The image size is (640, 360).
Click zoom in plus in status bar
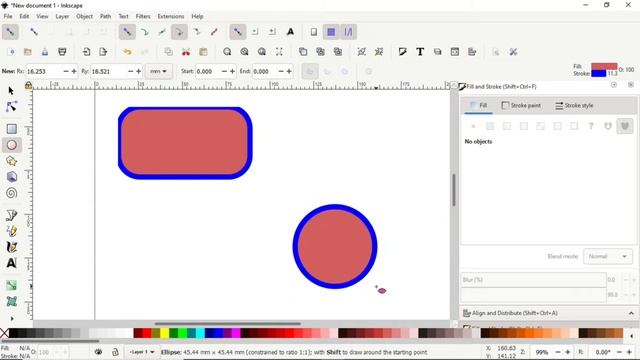(x=567, y=352)
